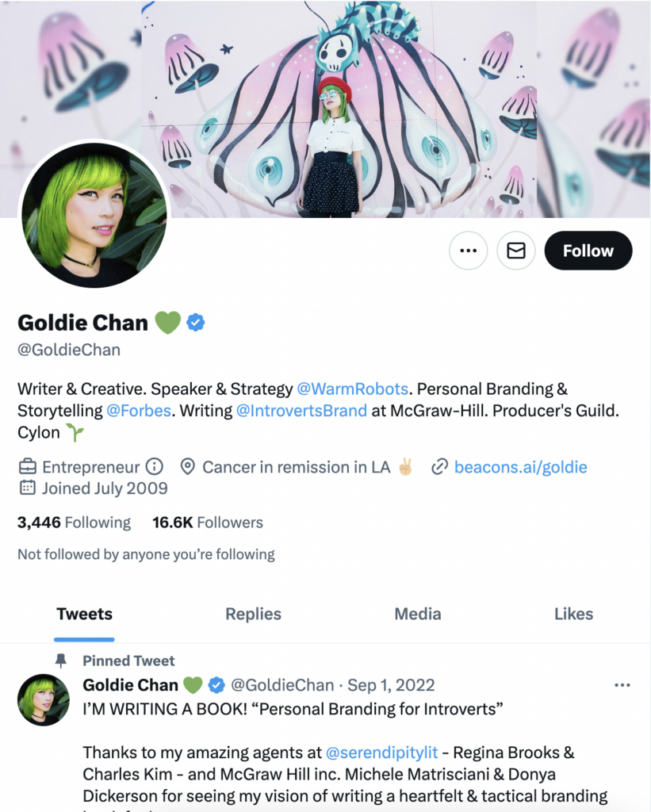Viewport: 651px width, 812px height.
Task: Click the info icon next to Entrepreneur
Action: click(x=155, y=466)
